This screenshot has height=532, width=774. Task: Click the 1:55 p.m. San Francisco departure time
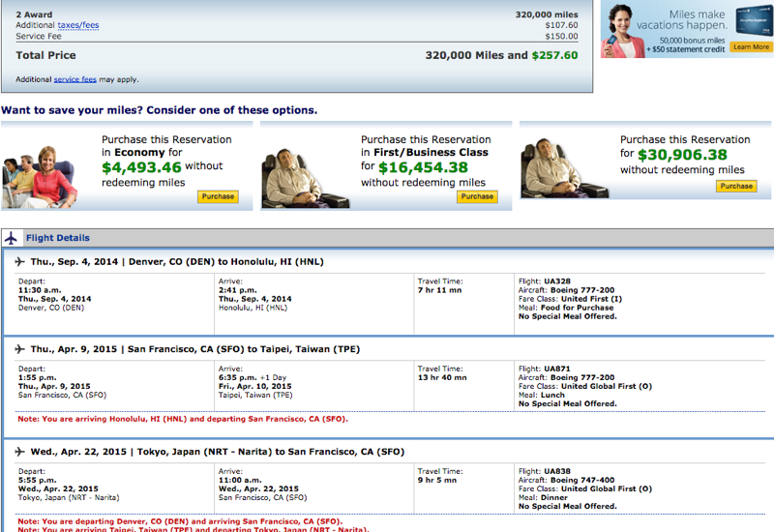click(x=38, y=377)
